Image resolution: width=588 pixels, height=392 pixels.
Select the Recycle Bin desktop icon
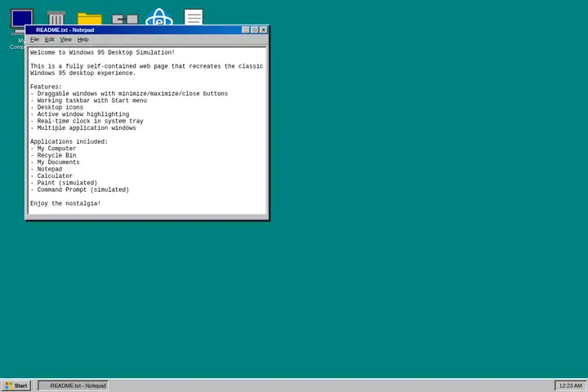56,18
